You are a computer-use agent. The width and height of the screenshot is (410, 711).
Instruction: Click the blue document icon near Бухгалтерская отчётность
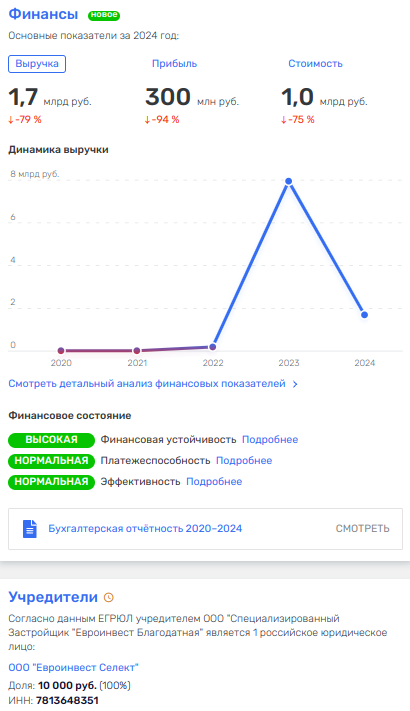[30, 529]
